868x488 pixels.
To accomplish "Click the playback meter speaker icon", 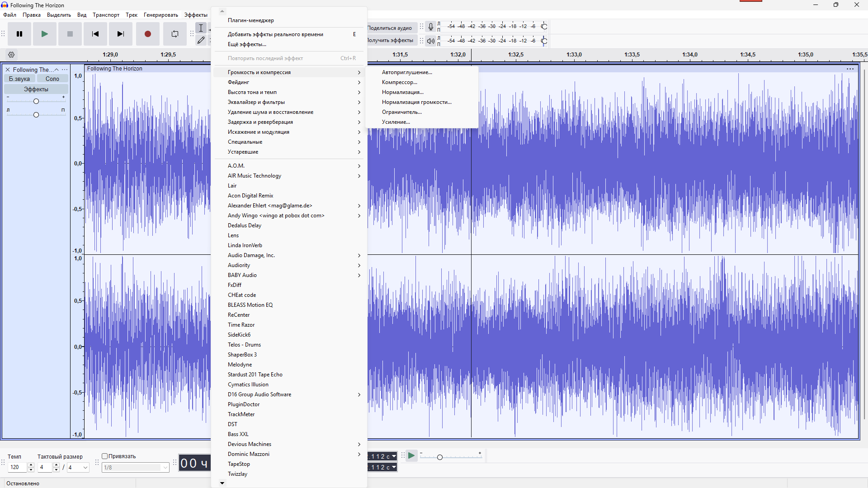I will click(431, 41).
